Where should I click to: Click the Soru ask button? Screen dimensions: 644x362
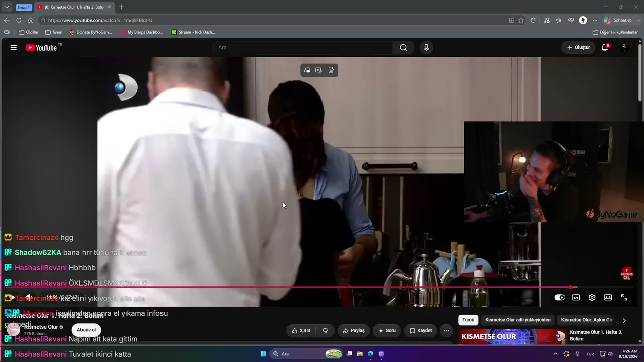387,331
